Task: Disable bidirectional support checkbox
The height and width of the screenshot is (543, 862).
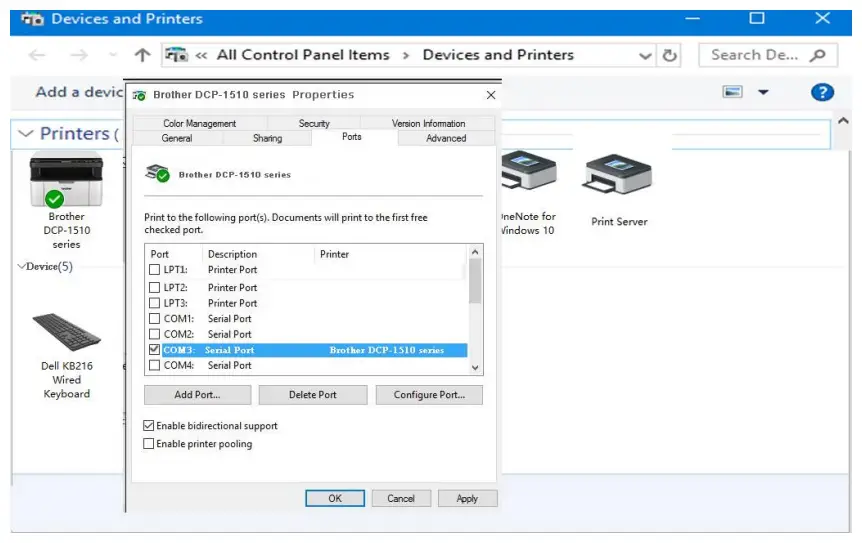Action: tap(148, 425)
